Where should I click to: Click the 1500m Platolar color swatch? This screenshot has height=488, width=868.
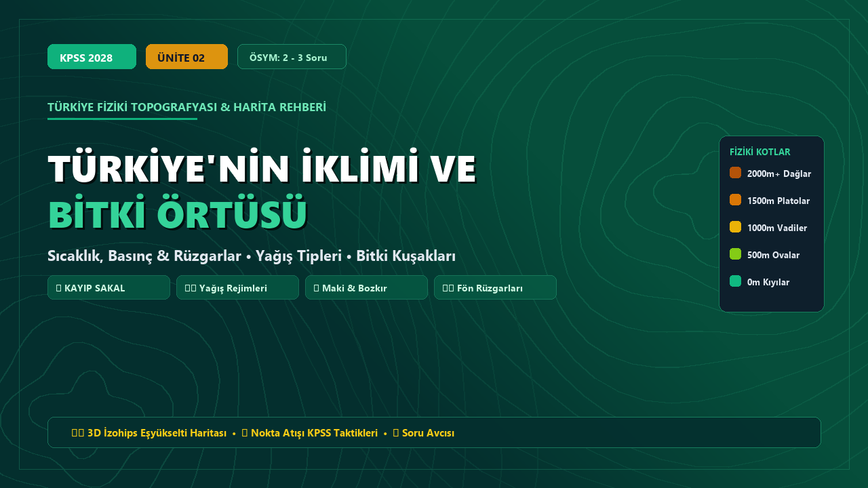(735, 200)
